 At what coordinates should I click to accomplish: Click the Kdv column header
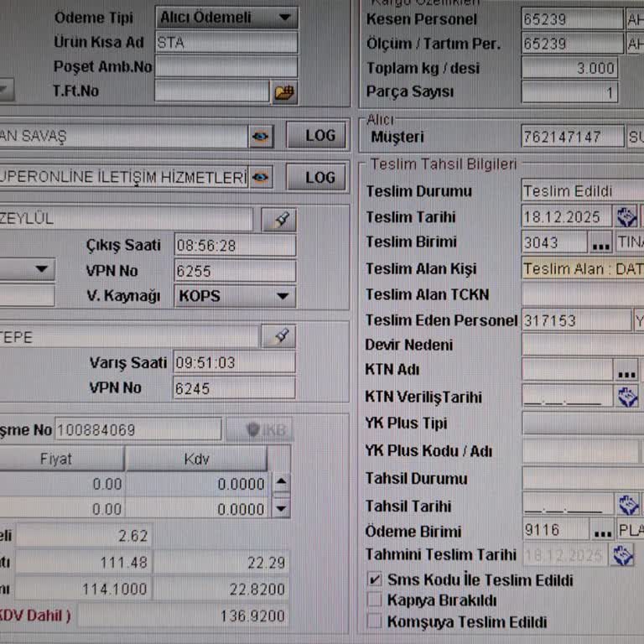[196, 459]
